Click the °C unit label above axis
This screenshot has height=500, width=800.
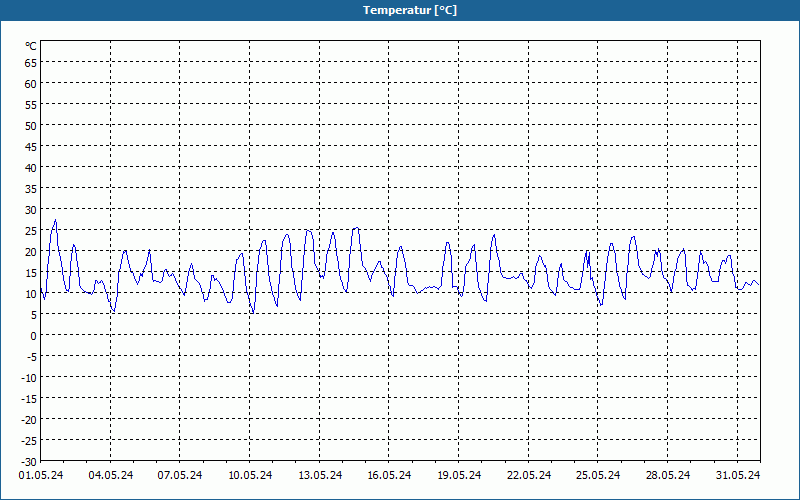pos(31,46)
